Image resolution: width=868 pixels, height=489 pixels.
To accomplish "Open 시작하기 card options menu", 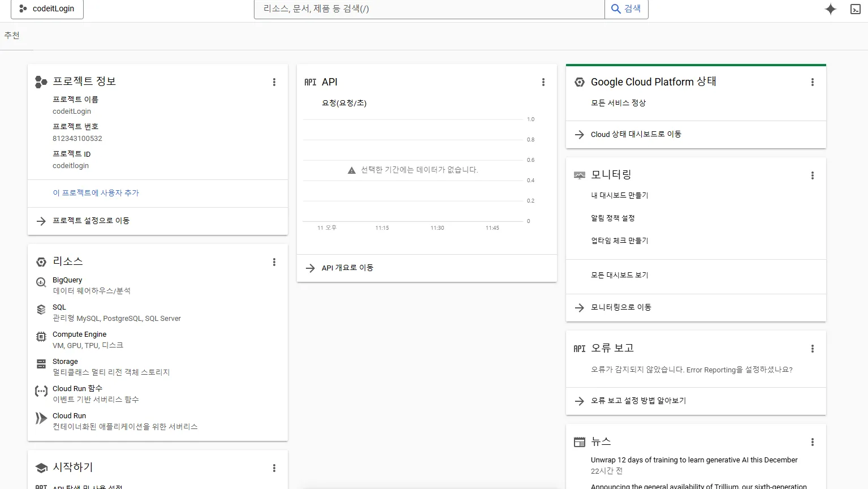I will click(x=274, y=468).
